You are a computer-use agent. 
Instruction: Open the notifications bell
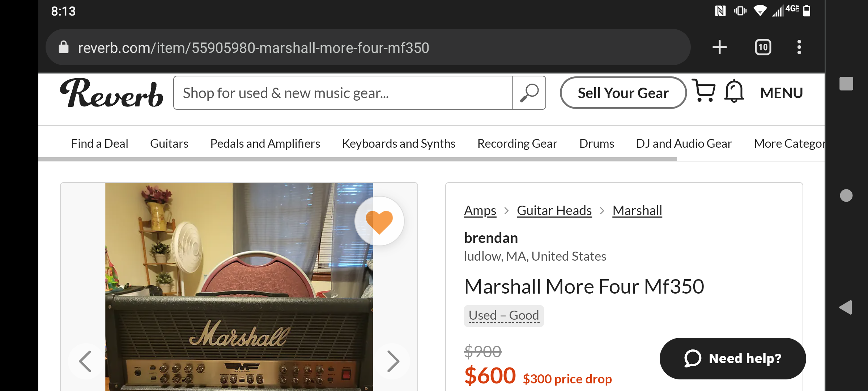pyautogui.click(x=734, y=91)
